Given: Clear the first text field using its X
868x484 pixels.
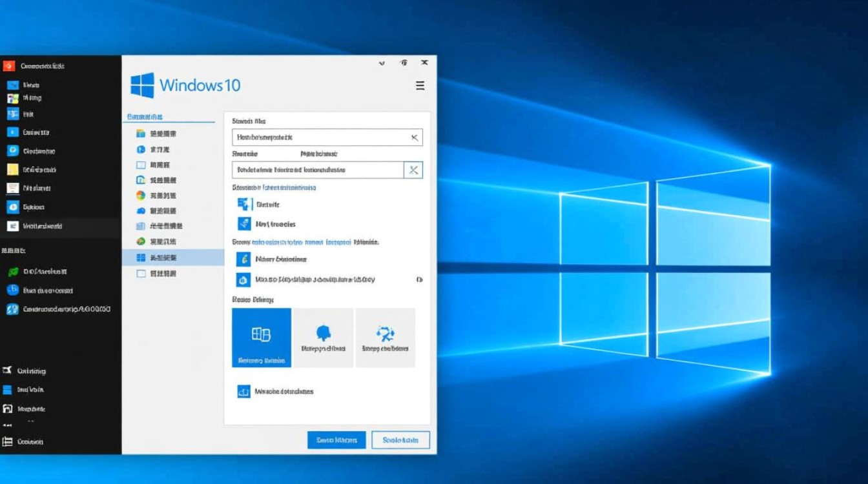Looking at the screenshot, I should (415, 137).
